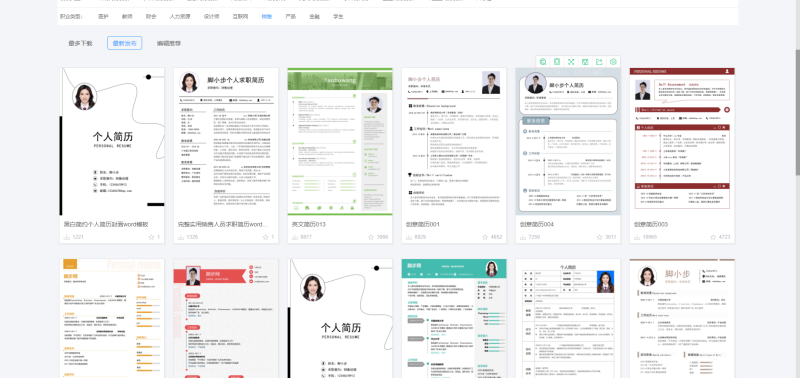Filter templates by 学生 category
The height and width of the screenshot is (378, 800).
(338, 16)
